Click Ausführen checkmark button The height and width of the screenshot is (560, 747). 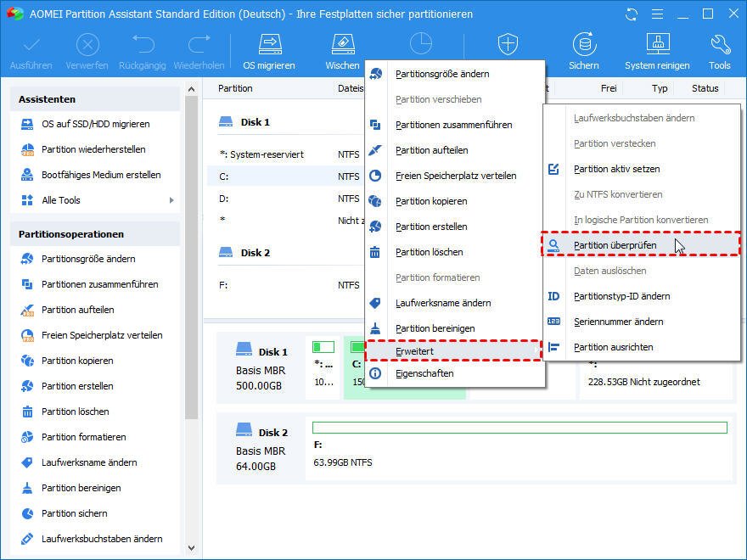click(x=31, y=52)
